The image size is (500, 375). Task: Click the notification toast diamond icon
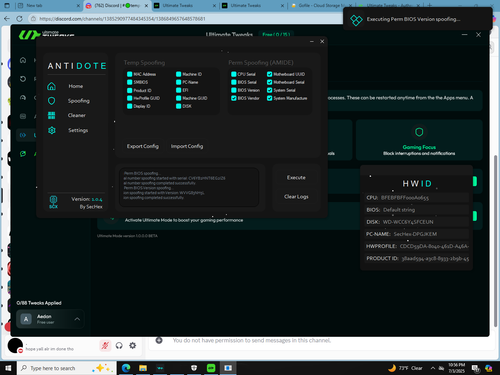pos(356,20)
